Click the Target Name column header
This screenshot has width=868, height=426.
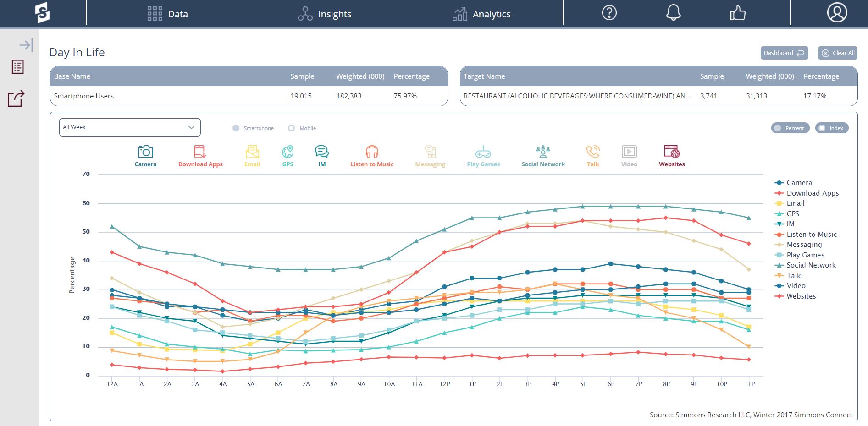click(x=484, y=76)
